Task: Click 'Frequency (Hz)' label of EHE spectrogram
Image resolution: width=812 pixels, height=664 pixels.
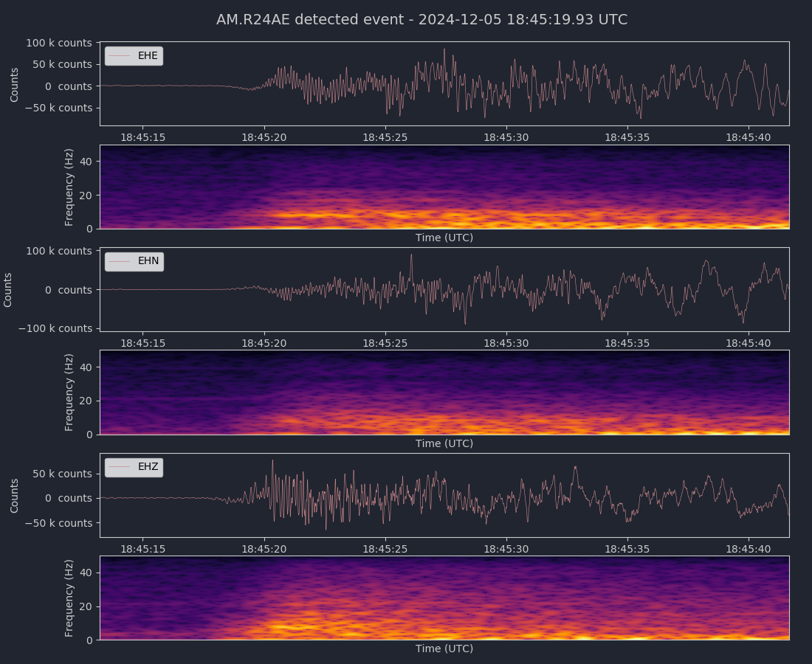Action: click(x=69, y=187)
